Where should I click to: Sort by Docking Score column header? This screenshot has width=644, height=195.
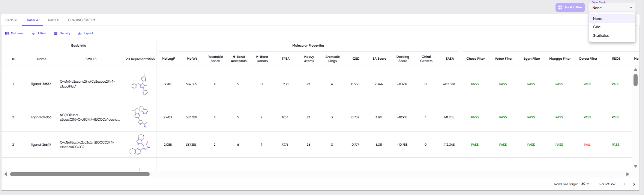(x=402, y=59)
